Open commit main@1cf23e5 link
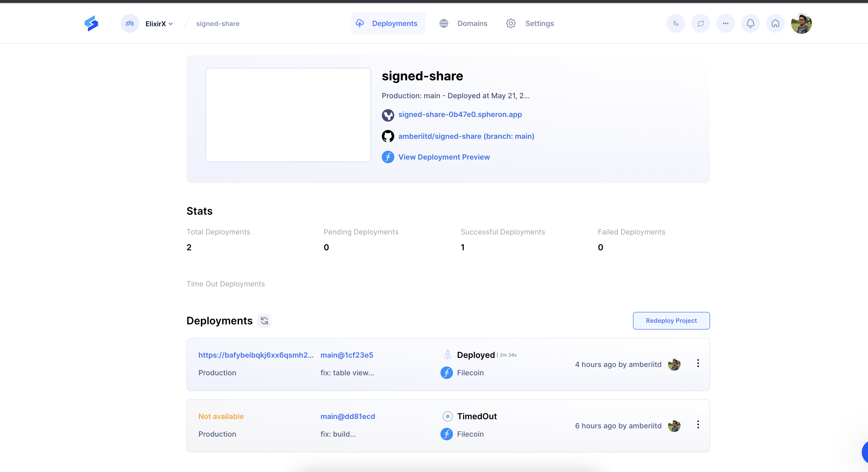The image size is (868, 472). 346,355
